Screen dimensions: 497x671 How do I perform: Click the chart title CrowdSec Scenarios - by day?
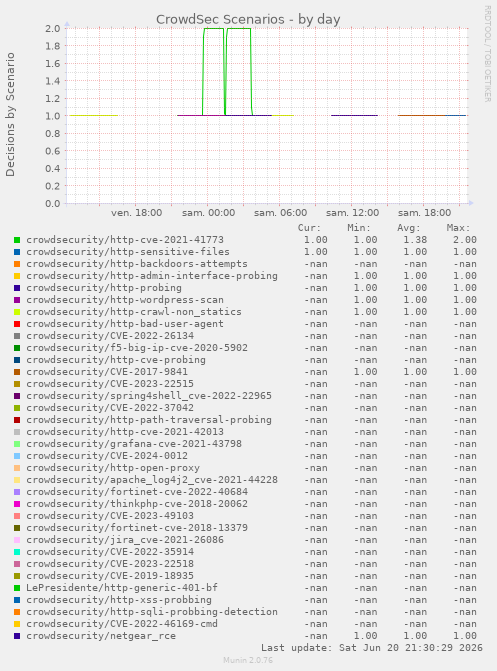[248, 20]
